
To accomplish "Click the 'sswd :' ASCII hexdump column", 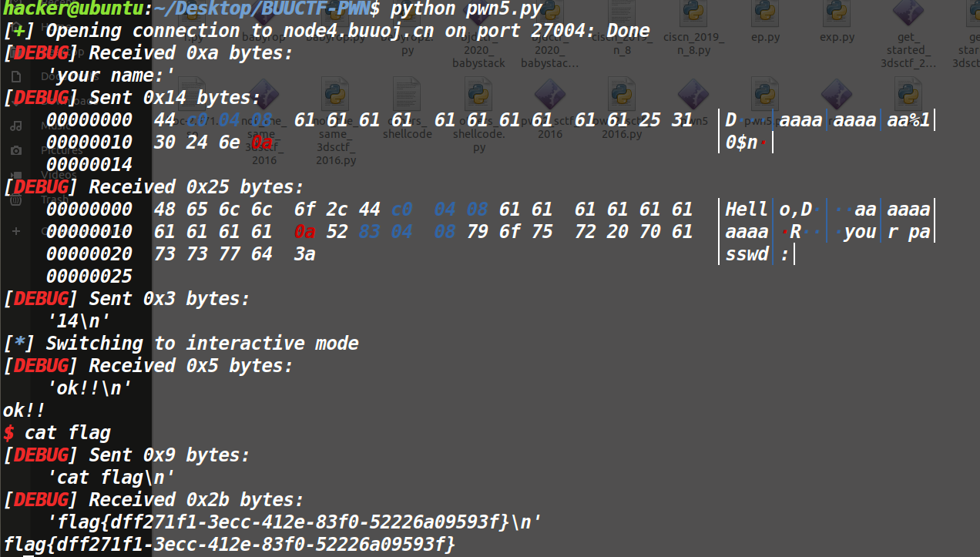I will pos(758,254).
